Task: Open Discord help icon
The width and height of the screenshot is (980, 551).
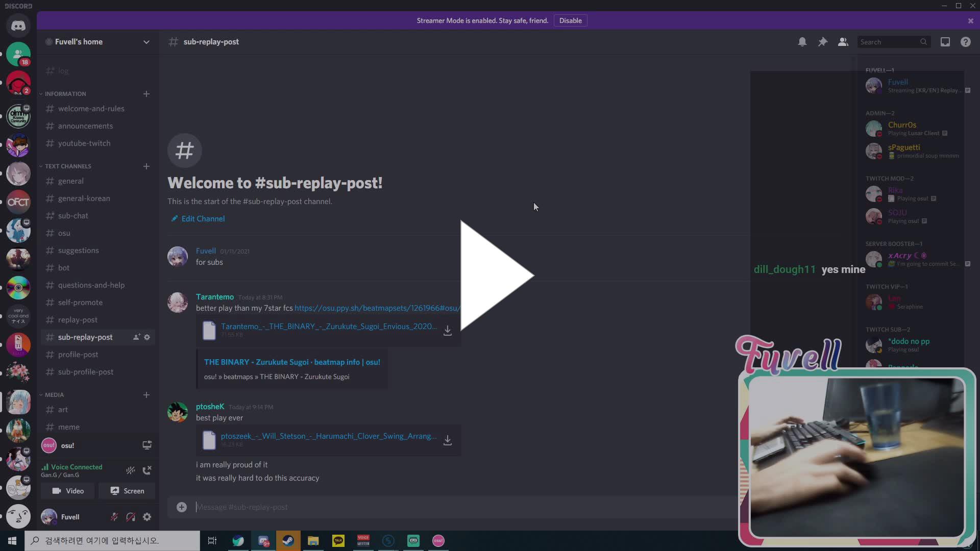Action: coord(965,42)
